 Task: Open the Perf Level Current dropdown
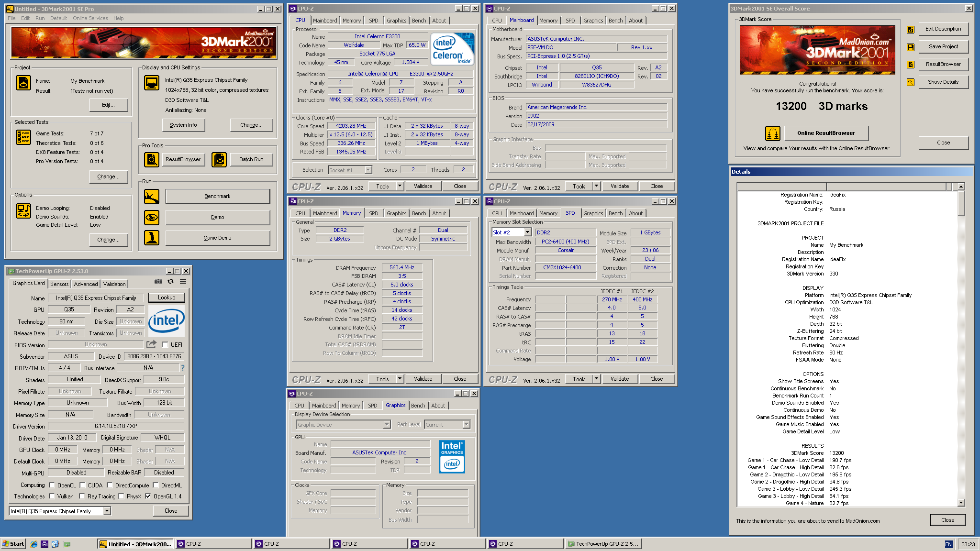pyautogui.click(x=466, y=424)
